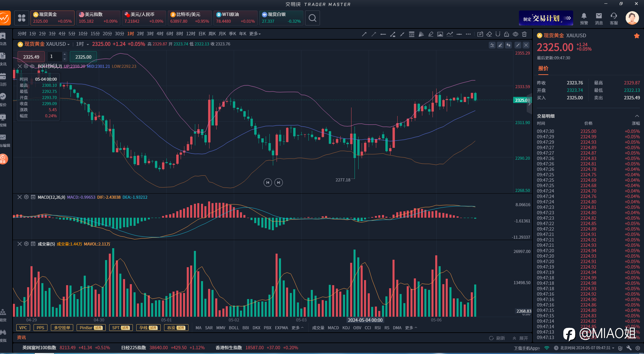This screenshot has height=354, width=644.
Task: Open BOLL indicator settings gear
Action: tap(26, 66)
